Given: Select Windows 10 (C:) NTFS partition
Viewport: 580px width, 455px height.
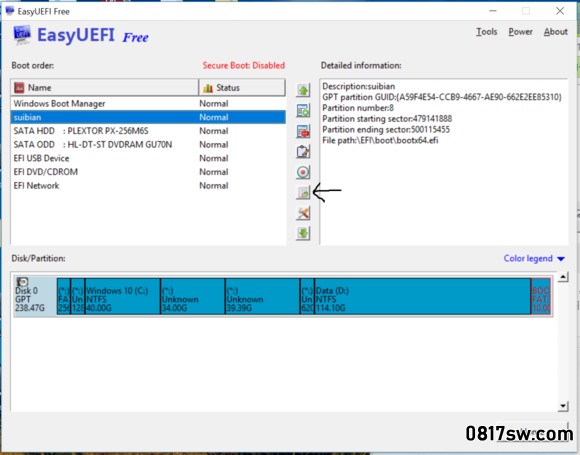Looking at the screenshot, I should pos(122,296).
